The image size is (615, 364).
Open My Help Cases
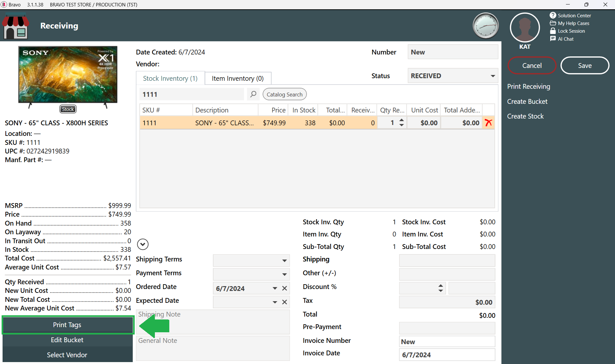tap(569, 23)
